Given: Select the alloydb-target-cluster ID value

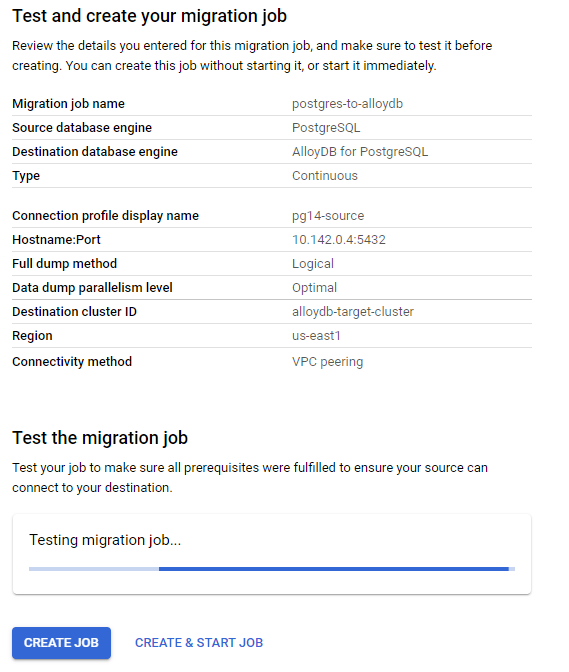Looking at the screenshot, I should click(x=353, y=312).
